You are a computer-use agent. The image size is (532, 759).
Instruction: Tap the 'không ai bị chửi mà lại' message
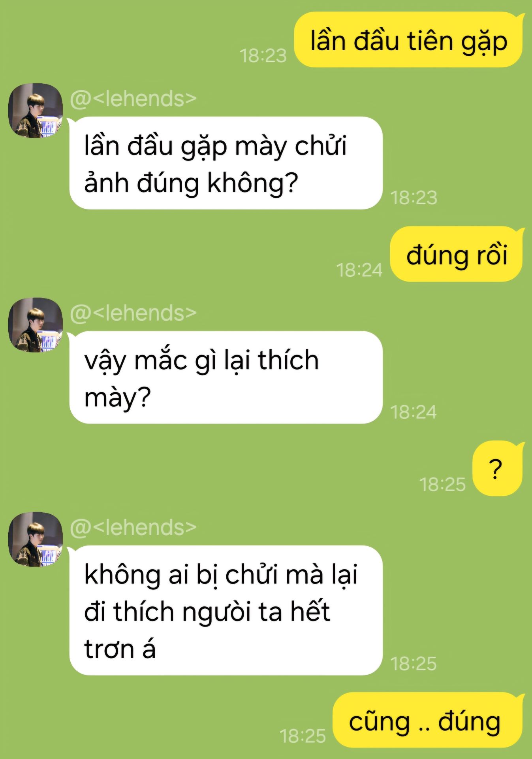[x=226, y=610]
